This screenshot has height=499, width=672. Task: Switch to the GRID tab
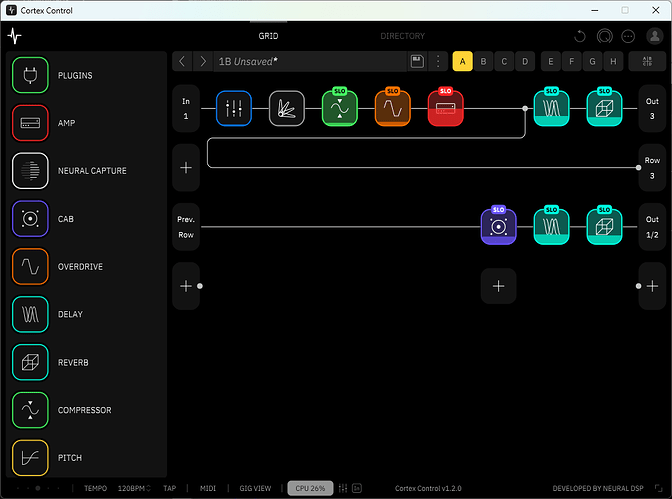[x=268, y=36]
